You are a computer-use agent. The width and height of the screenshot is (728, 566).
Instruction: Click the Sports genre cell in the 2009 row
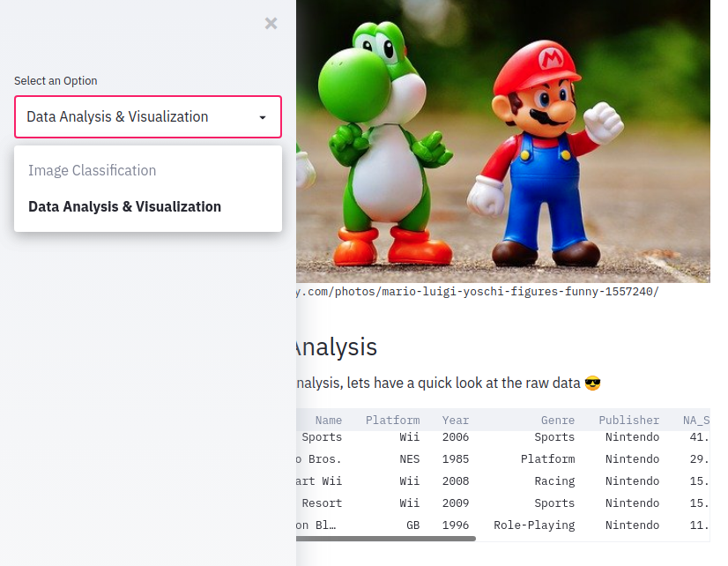tap(554, 503)
